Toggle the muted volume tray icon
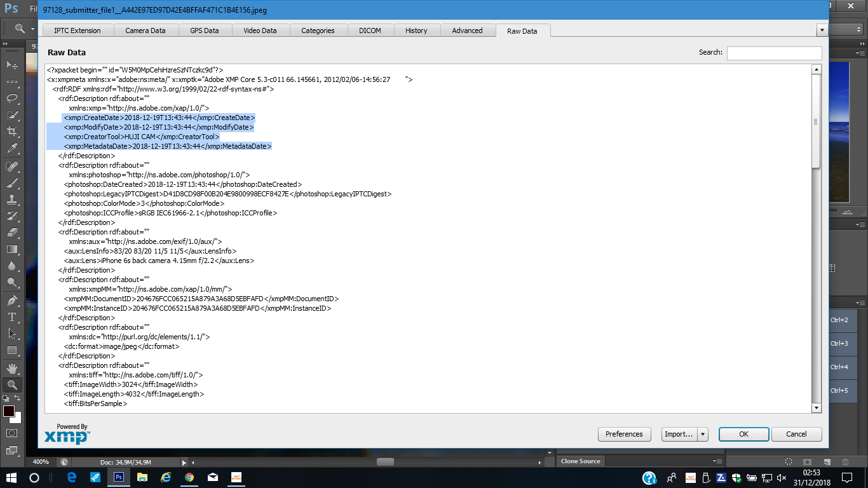 (782, 477)
